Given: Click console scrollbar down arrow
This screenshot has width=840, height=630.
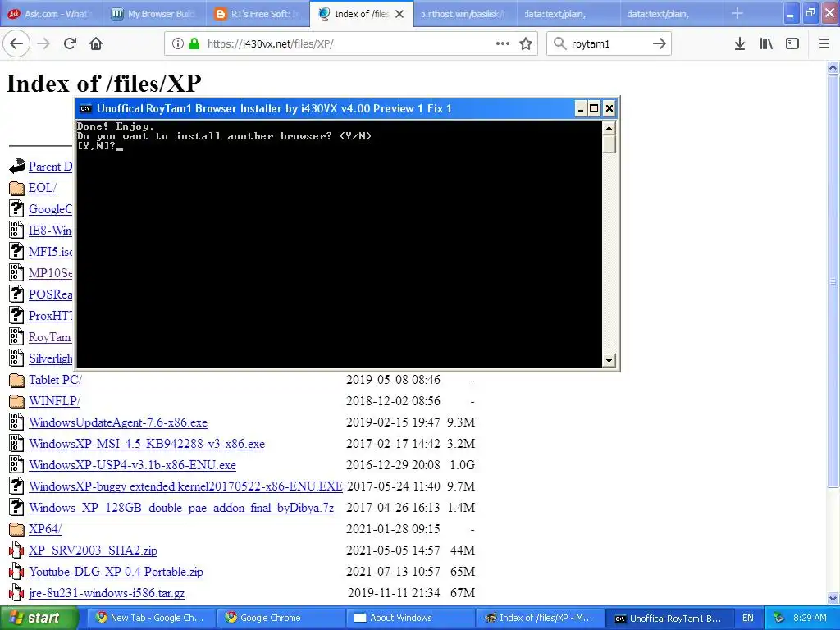Looking at the screenshot, I should pyautogui.click(x=609, y=361).
